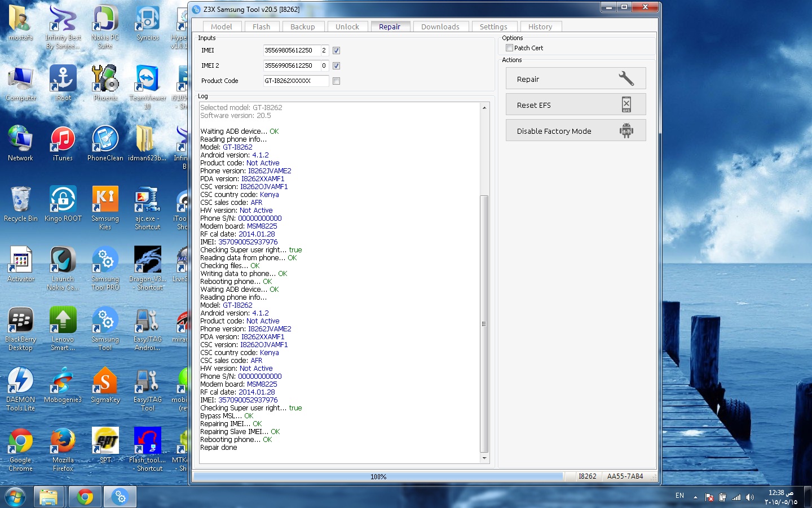Viewport: 812px width, 508px height.
Task: Open the History tab
Action: 540,27
